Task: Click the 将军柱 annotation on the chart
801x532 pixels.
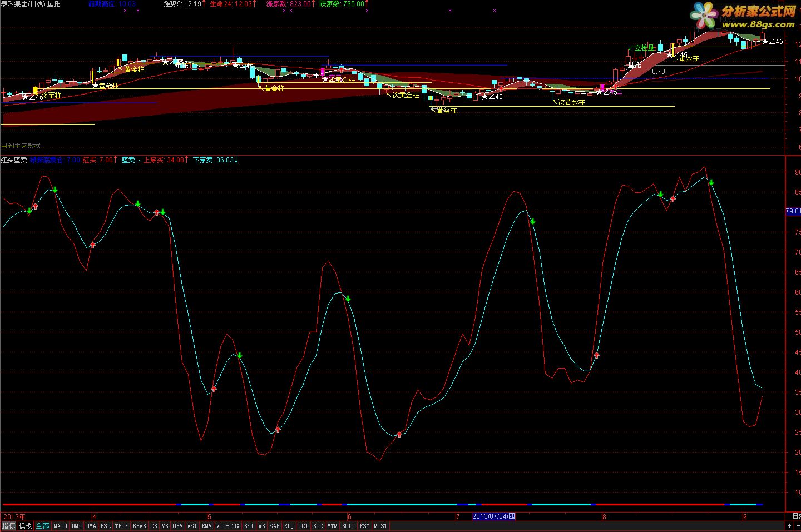Action: [x=51, y=96]
